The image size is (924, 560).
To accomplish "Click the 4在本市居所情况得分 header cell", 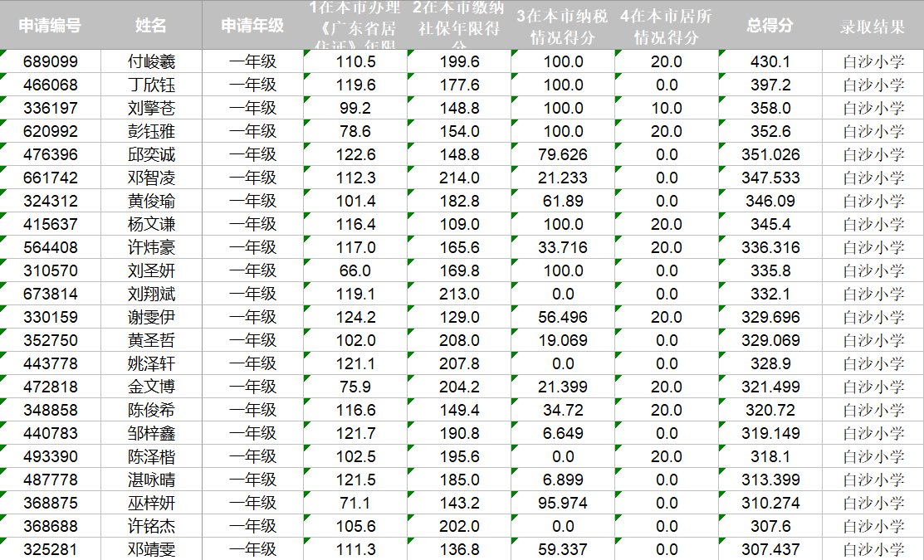I will pos(667,27).
